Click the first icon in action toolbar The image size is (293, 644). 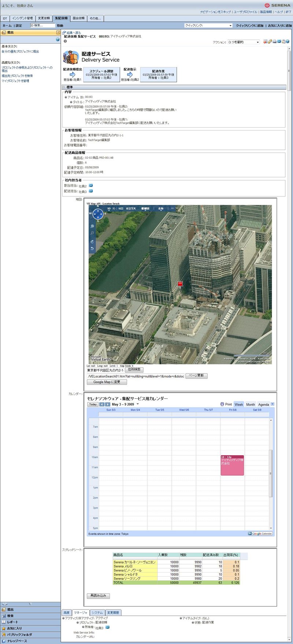pyautogui.click(x=265, y=41)
